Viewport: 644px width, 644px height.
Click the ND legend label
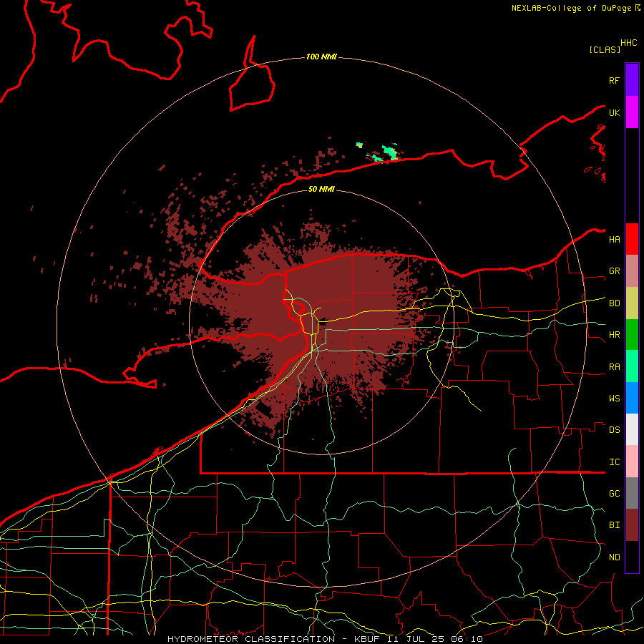[614, 557]
